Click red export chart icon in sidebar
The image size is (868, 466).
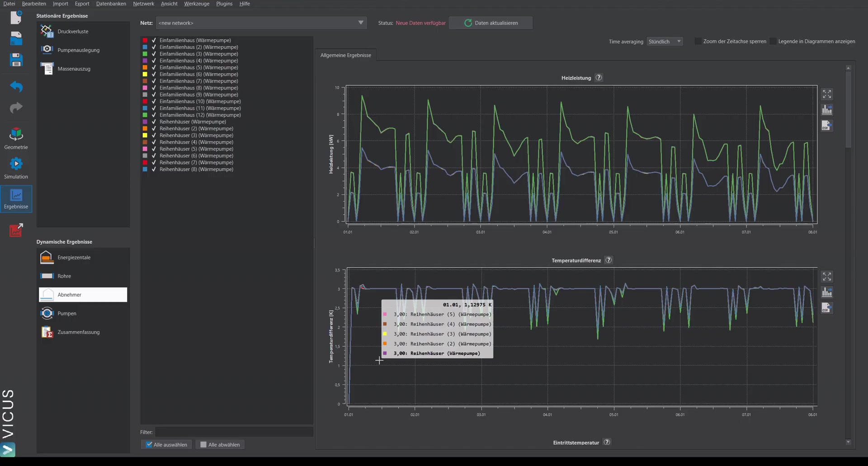(16, 230)
